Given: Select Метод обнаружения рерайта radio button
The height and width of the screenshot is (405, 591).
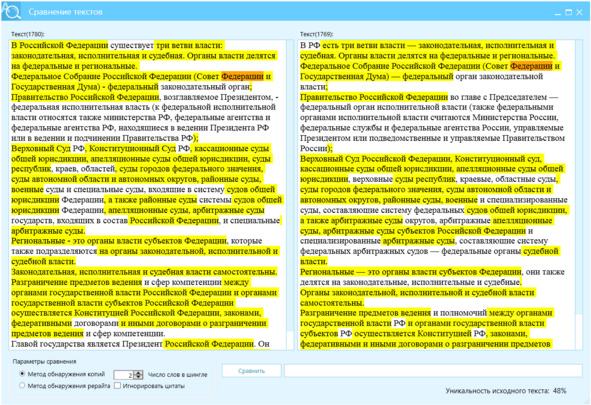Looking at the screenshot, I should coord(22,385).
